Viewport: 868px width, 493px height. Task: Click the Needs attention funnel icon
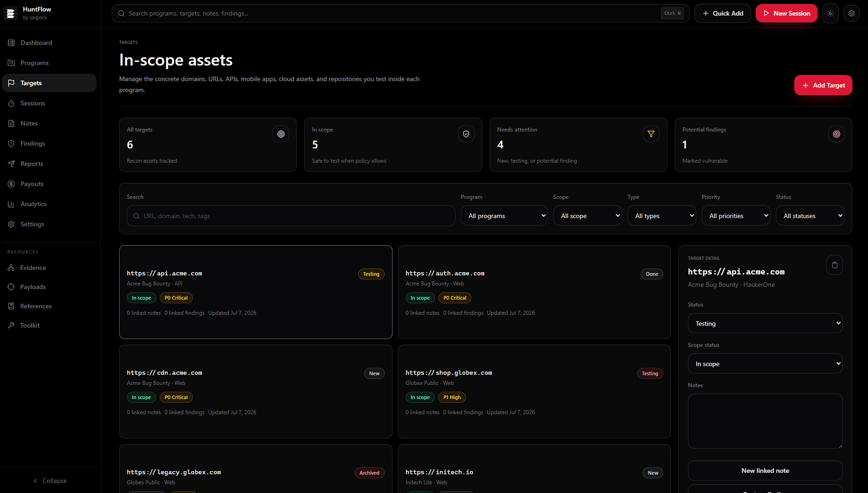[x=651, y=134]
